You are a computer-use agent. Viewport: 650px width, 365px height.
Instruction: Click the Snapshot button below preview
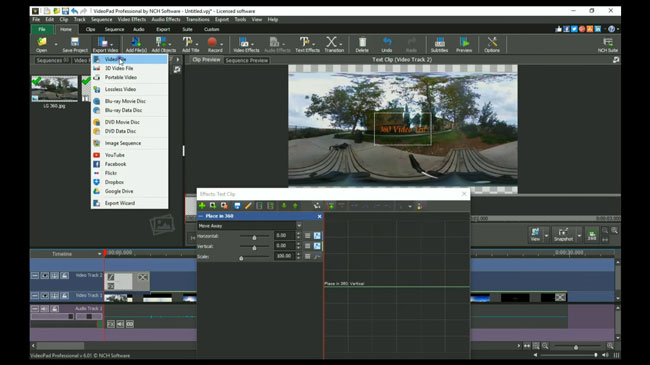[x=563, y=234]
